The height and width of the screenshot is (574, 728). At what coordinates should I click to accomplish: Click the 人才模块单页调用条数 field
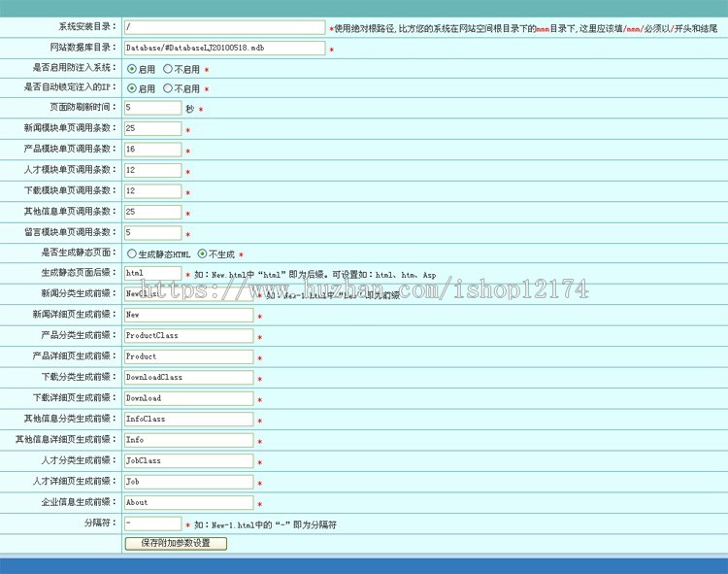click(152, 170)
